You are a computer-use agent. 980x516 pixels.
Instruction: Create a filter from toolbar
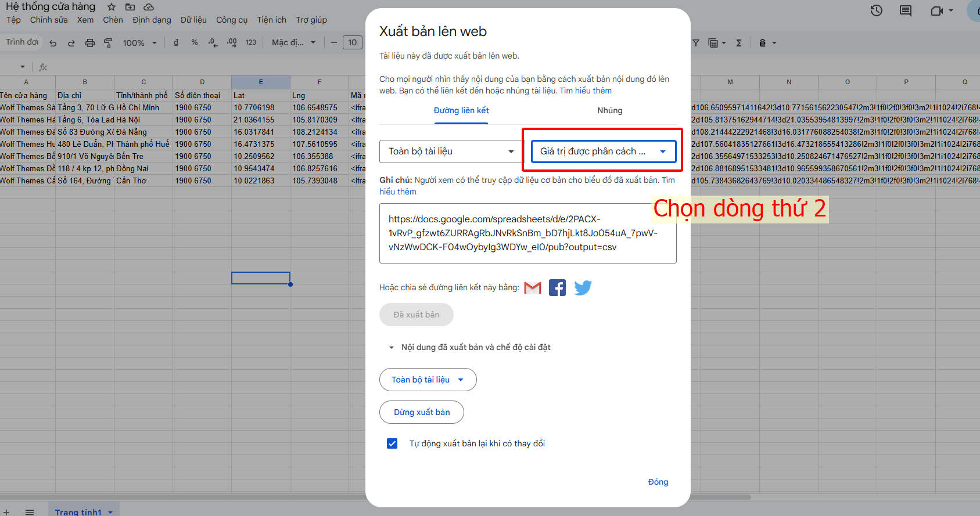coord(696,43)
